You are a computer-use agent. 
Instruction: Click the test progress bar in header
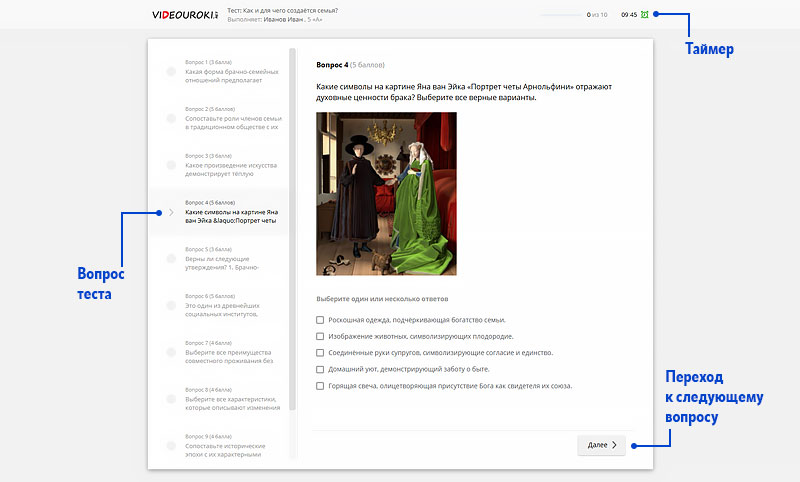coord(561,15)
